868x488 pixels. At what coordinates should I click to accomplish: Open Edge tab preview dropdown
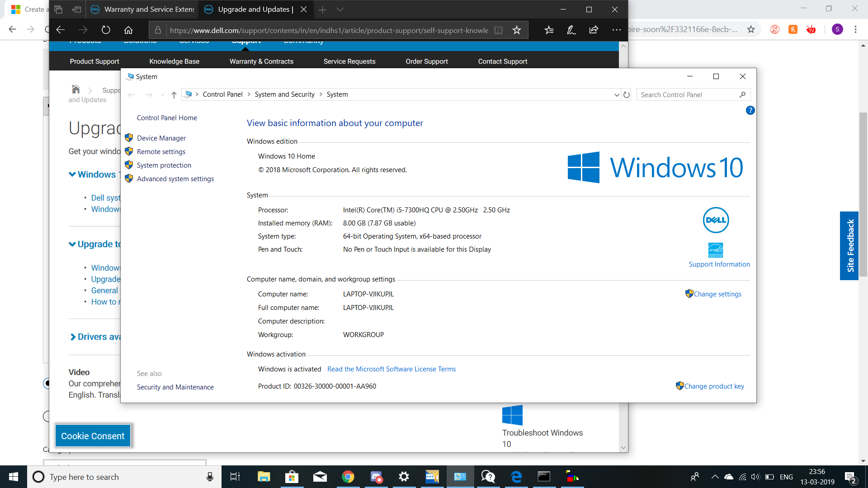click(x=340, y=9)
